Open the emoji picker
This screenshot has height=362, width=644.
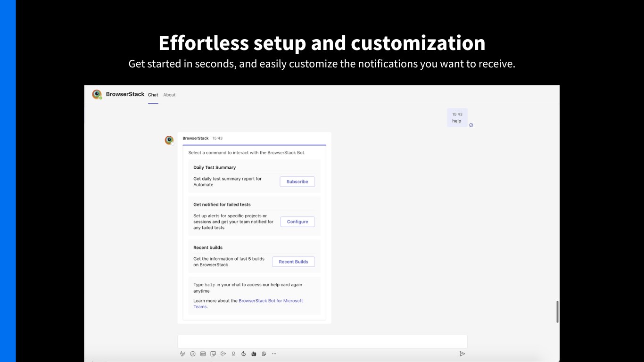[x=193, y=354]
